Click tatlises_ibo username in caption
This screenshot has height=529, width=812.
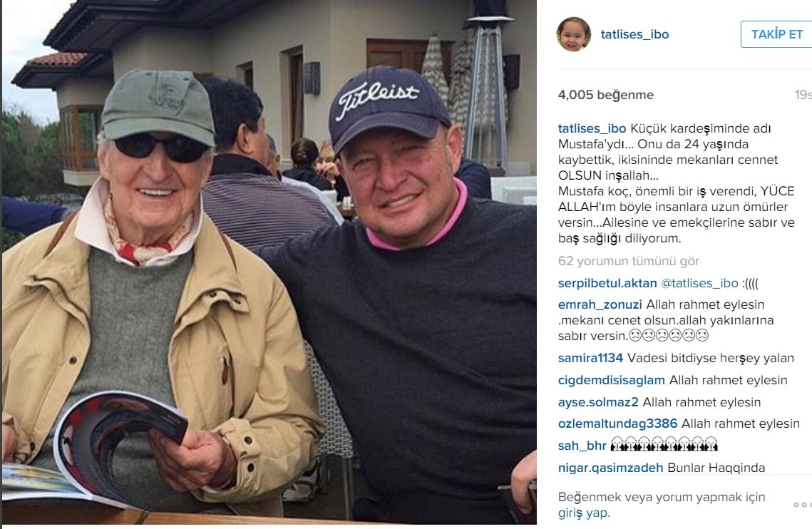click(592, 128)
